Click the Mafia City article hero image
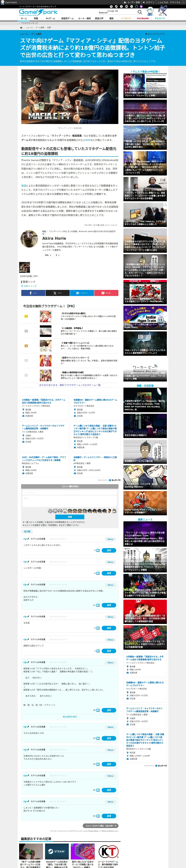 tap(70, 97)
